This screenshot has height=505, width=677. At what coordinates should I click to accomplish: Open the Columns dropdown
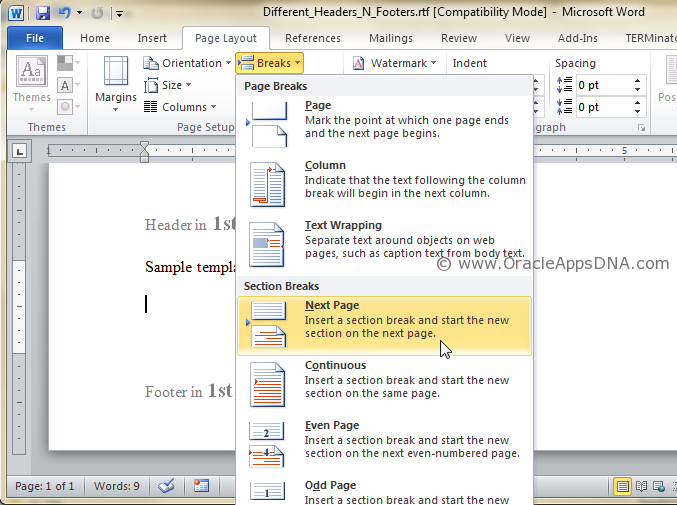[x=180, y=107]
